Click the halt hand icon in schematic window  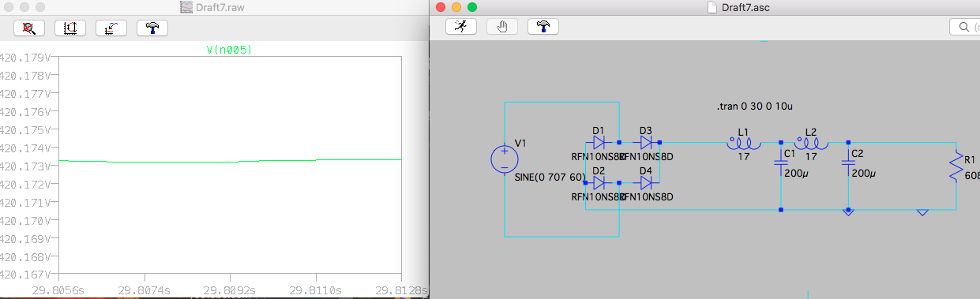[501, 26]
